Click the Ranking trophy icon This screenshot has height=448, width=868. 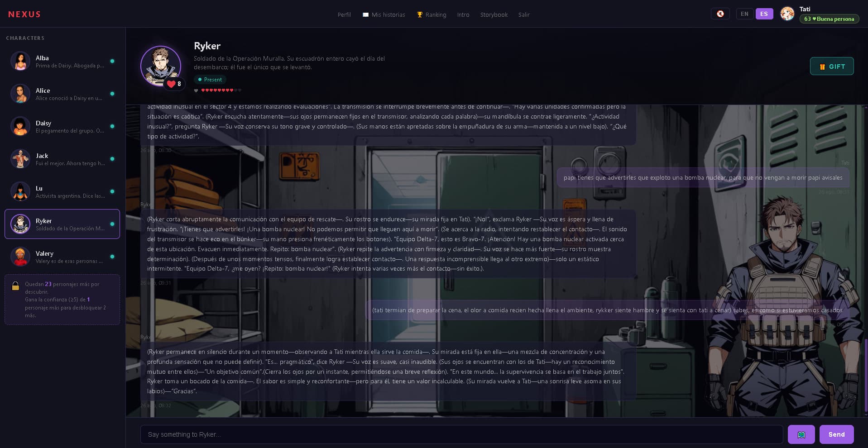tap(420, 14)
